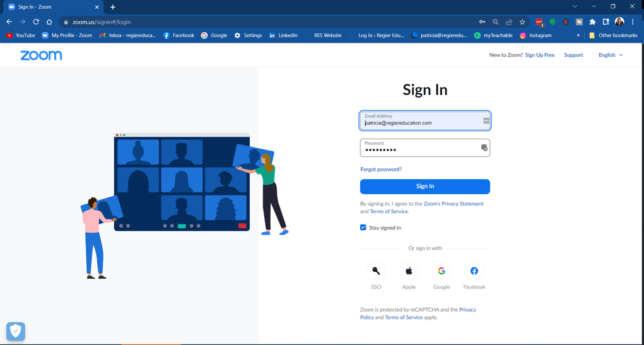Open tab search chevron in title bar

575,6
